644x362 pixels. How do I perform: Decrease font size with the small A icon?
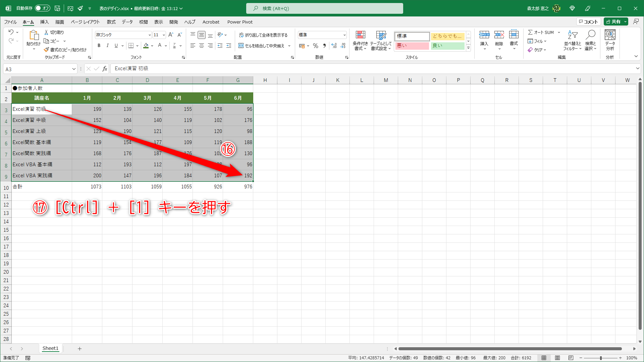179,35
